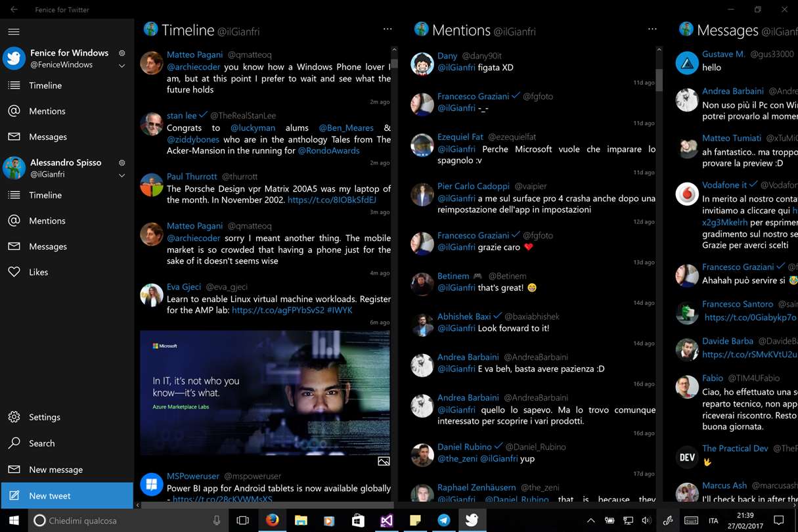
Task: Click the image icon below the tweet picture
Action: pos(384,462)
